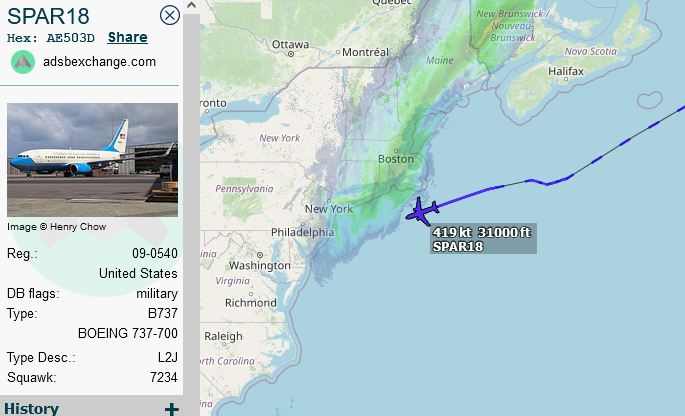Click the adsbexchange.com site link text
The height and width of the screenshot is (416, 685).
(100, 62)
